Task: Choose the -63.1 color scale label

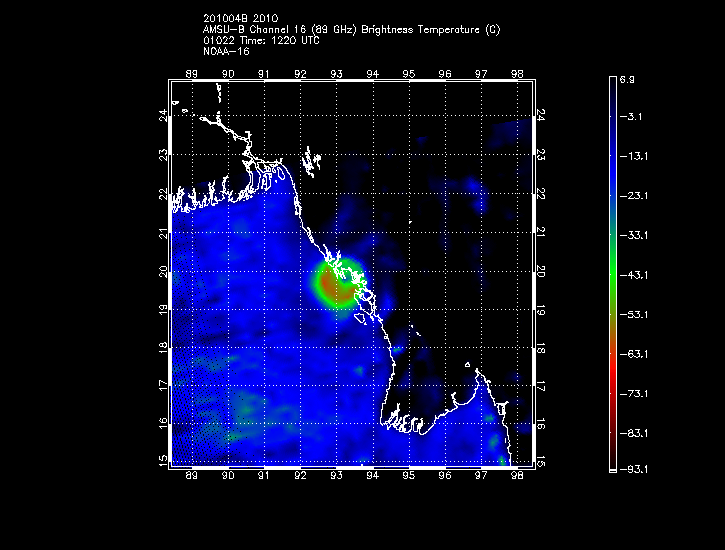Action: point(633,354)
